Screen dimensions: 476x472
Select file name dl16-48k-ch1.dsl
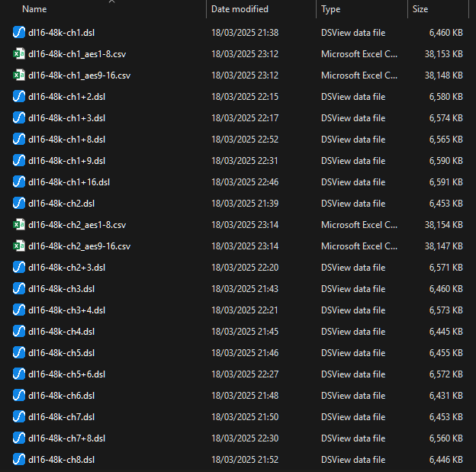(61, 33)
